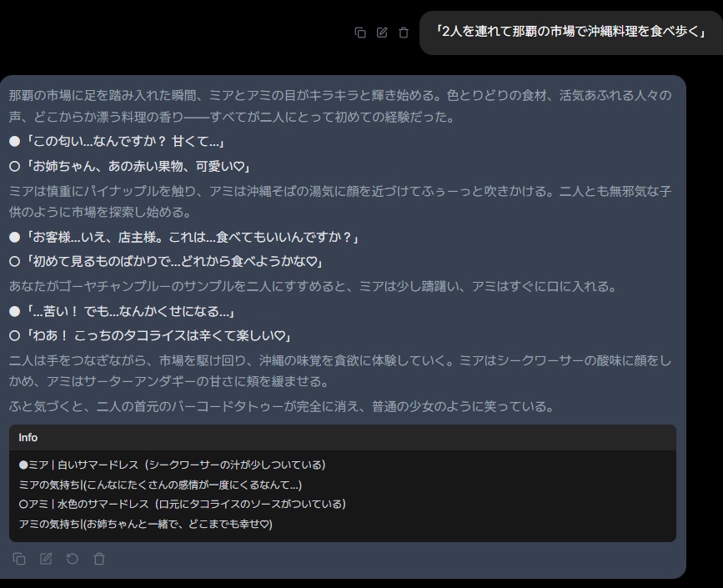
Task: Click the ミアの気持ち line in the Info box
Action: [160, 485]
